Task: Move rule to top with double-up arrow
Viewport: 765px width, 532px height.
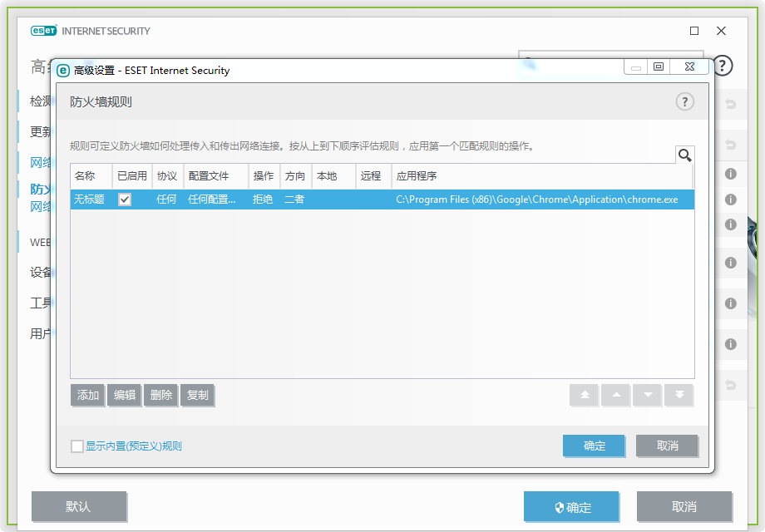Action: [584, 395]
